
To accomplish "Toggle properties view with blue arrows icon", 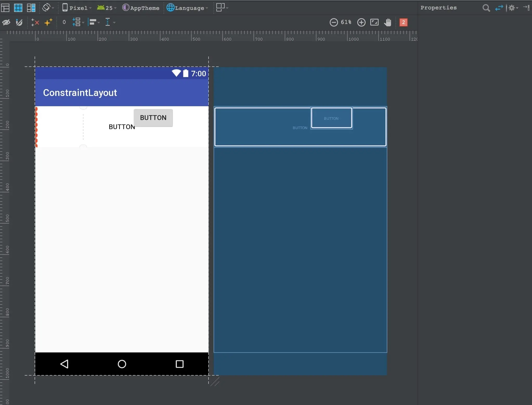I will click(499, 8).
